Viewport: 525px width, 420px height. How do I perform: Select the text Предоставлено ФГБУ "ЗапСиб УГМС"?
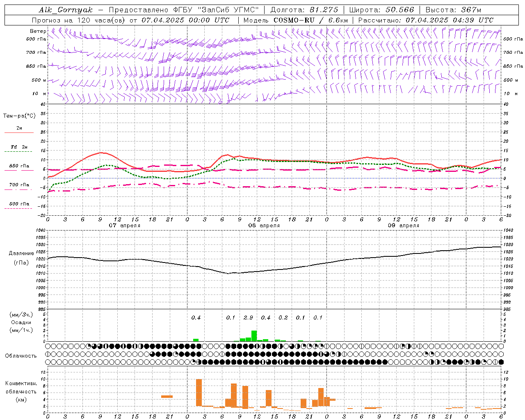pos(184,10)
